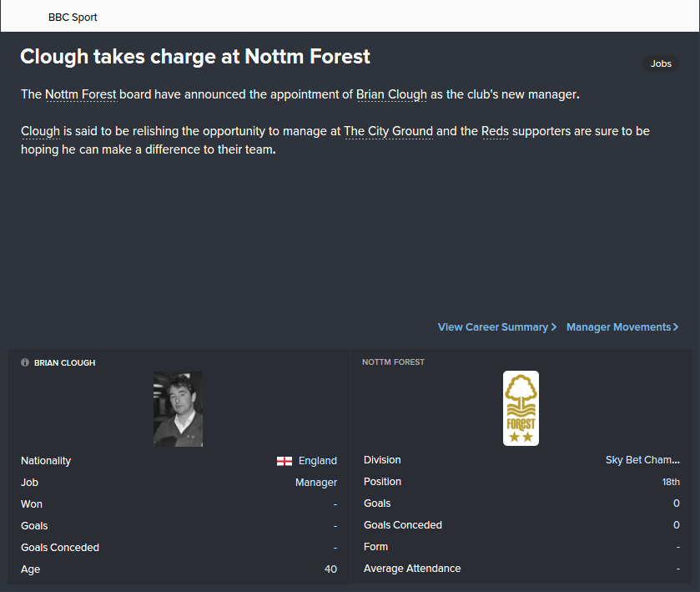Select the NOTTM FOREST panel heading
The image size is (700, 592).
(393, 362)
